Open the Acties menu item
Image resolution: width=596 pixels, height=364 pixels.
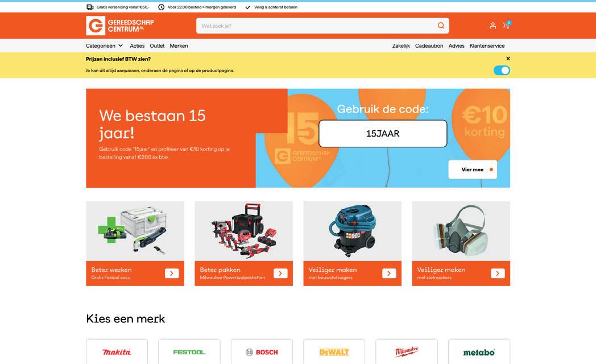pyautogui.click(x=137, y=45)
